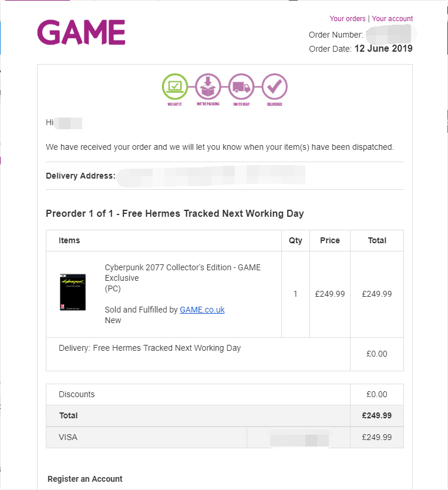This screenshot has width=448, height=490.
Task: Click the Qty column header
Action: [295, 240]
